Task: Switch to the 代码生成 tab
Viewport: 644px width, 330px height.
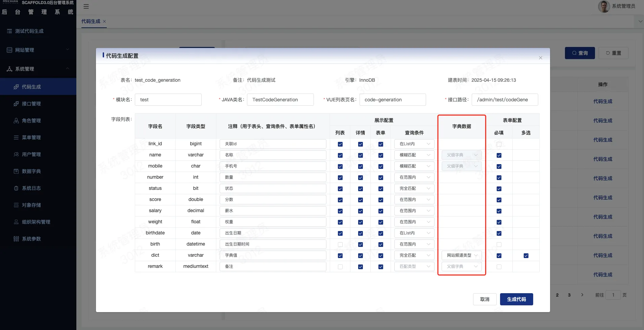Action: 91,21
